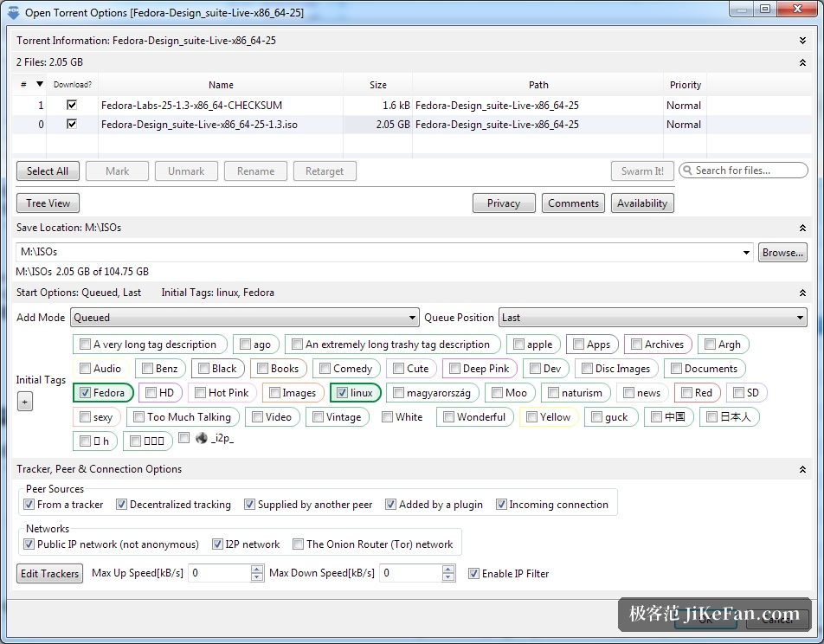Image resolution: width=824 pixels, height=644 pixels.
Task: Click the search magnifier icon in files search
Action: click(x=687, y=171)
